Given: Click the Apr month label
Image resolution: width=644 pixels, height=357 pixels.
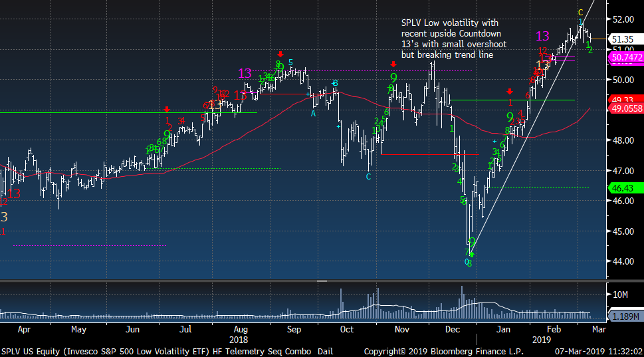Looking at the screenshot, I should (24, 330).
